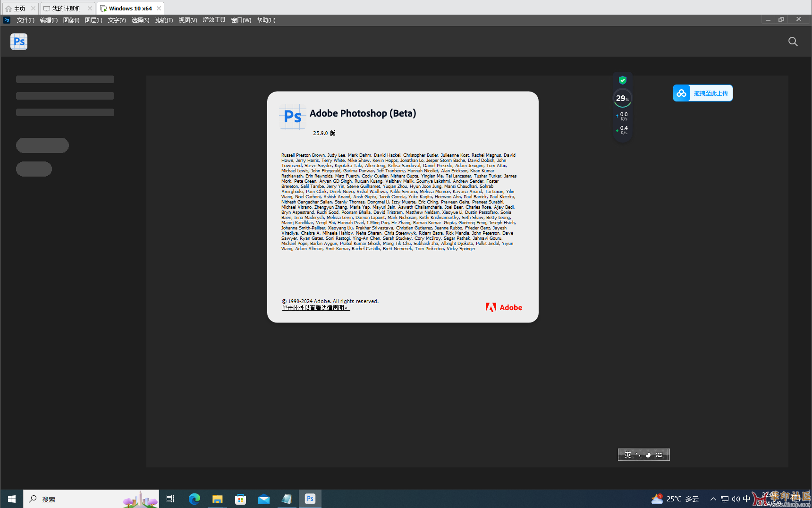Expand the hidden system tray icons
Viewport: 812px width, 508px height.
[x=713, y=499]
